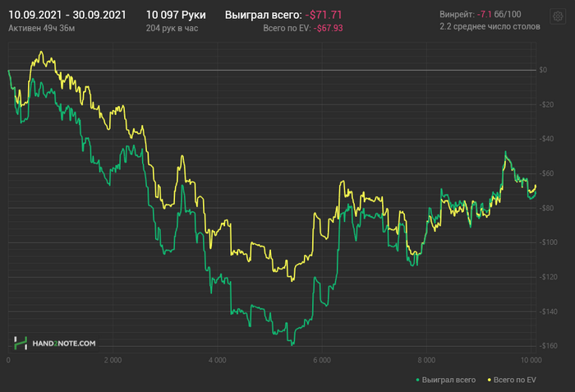Toggle the Всего по EV legend label
Screen dimensions: 575x392
[517, 380]
